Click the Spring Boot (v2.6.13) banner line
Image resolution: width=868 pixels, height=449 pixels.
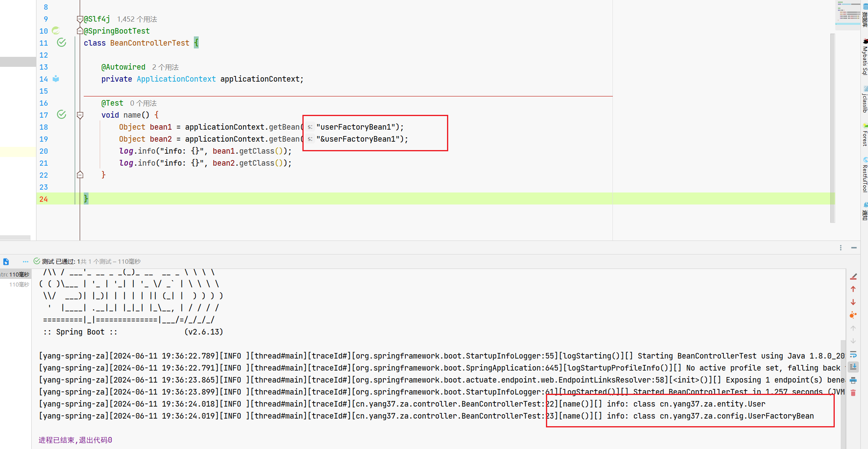pos(133,332)
